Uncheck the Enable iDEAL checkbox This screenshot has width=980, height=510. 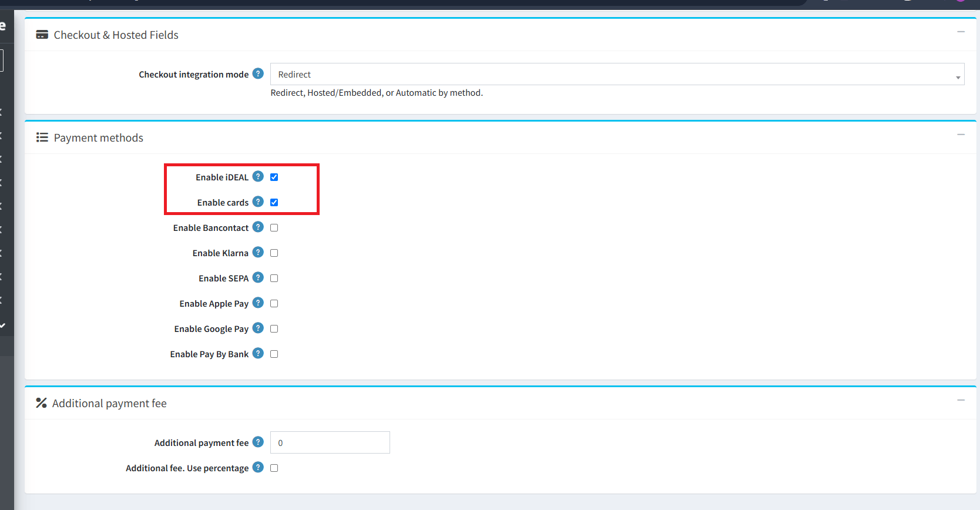[274, 177]
